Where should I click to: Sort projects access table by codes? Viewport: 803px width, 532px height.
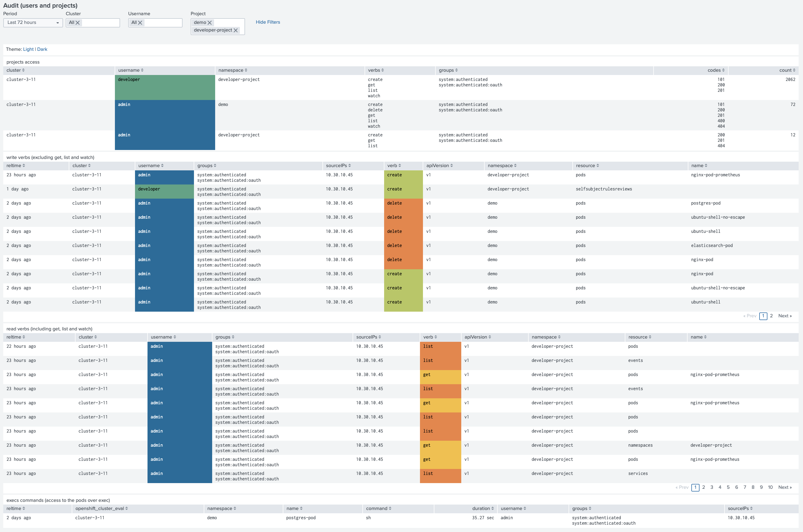click(x=716, y=70)
